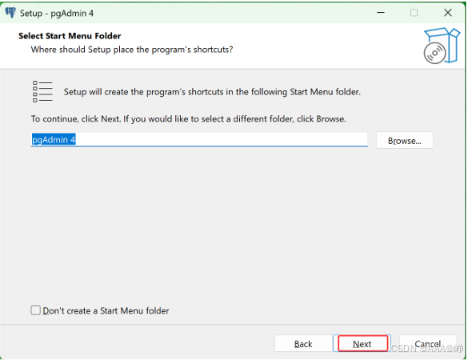Go back with the Back button
The width and height of the screenshot is (467, 360).
tap(303, 344)
